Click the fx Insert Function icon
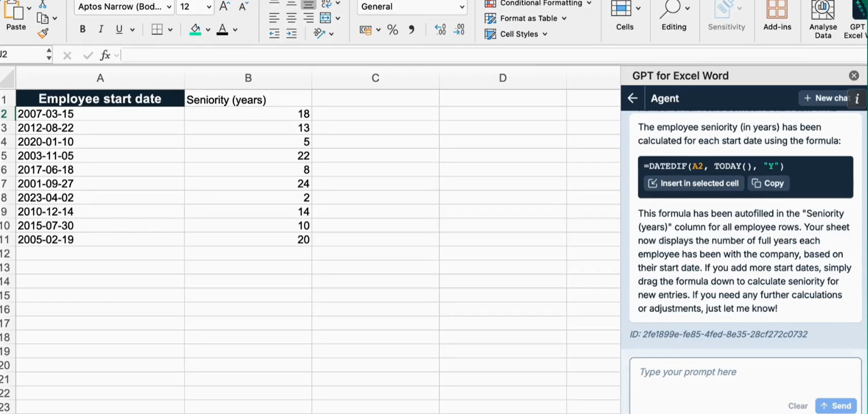 click(105, 55)
